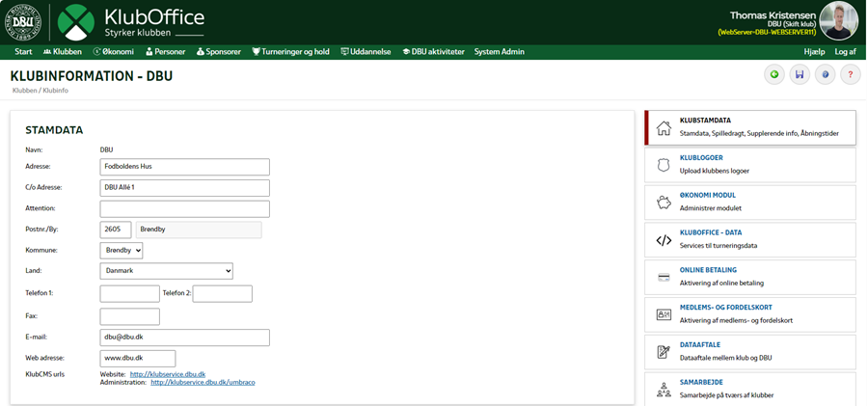This screenshot has width=868, height=406.
Task: Click the postal code field 2605
Action: [x=116, y=230]
